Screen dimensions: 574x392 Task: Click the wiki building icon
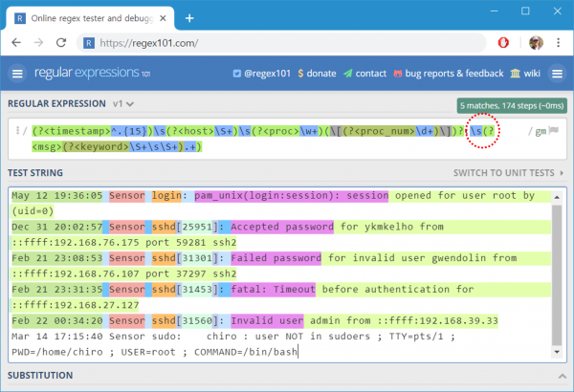click(x=515, y=74)
